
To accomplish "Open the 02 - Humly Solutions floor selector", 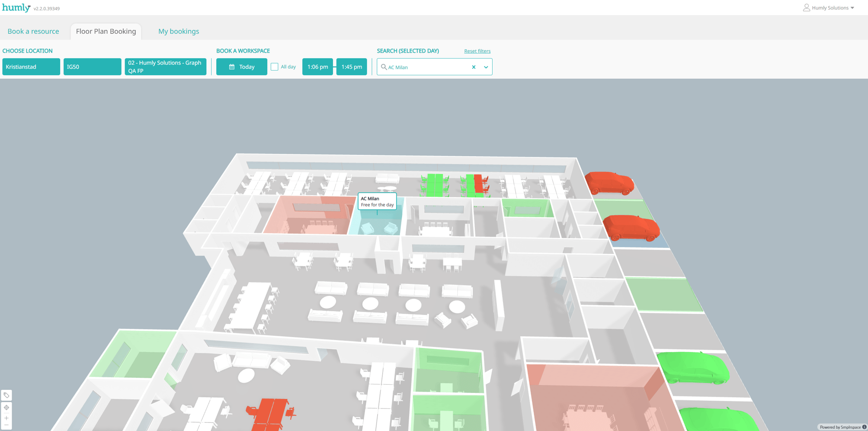I will (166, 67).
